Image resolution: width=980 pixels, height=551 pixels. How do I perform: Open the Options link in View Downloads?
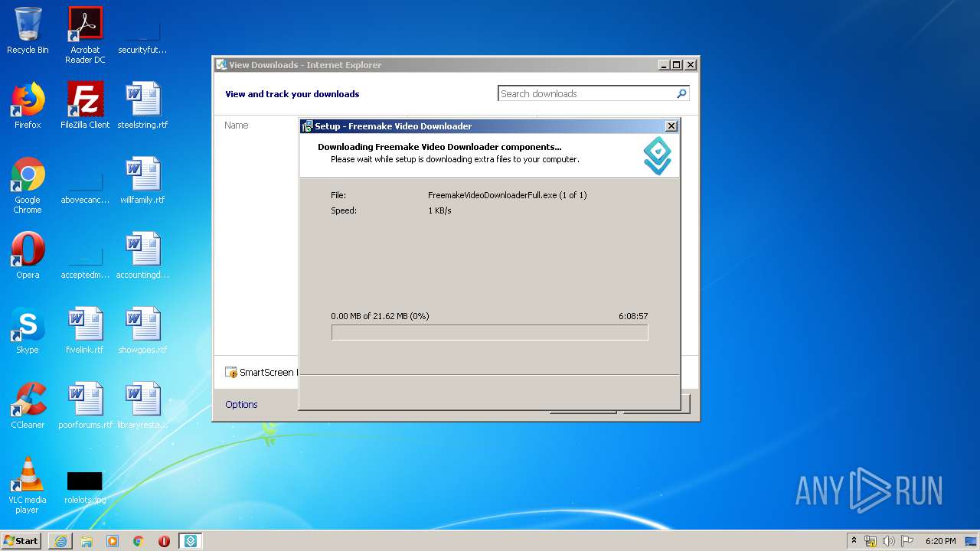click(x=241, y=404)
